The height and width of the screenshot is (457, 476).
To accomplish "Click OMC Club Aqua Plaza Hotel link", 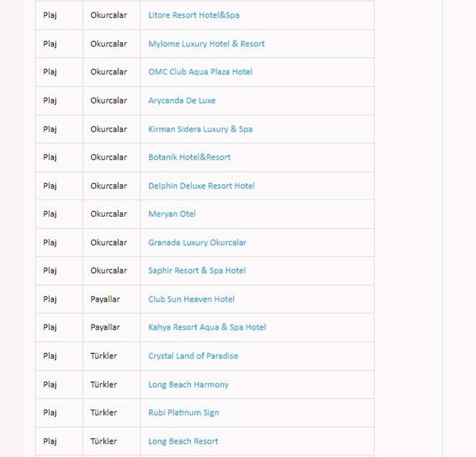I will pyautogui.click(x=200, y=72).
